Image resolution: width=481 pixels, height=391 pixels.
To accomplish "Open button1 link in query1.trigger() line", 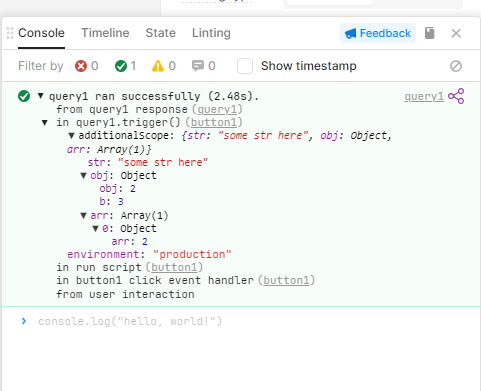I will click(214, 122).
